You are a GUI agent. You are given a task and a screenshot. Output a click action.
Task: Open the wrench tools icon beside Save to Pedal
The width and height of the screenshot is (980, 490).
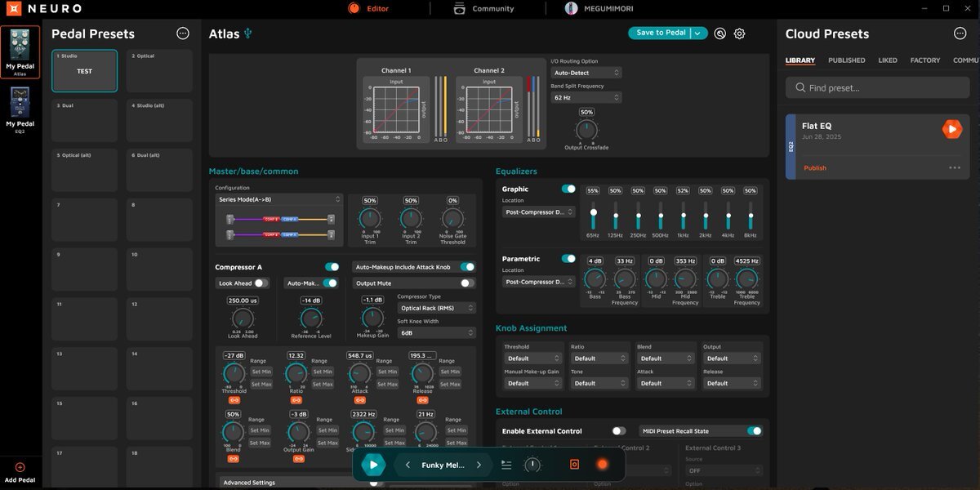coord(720,33)
